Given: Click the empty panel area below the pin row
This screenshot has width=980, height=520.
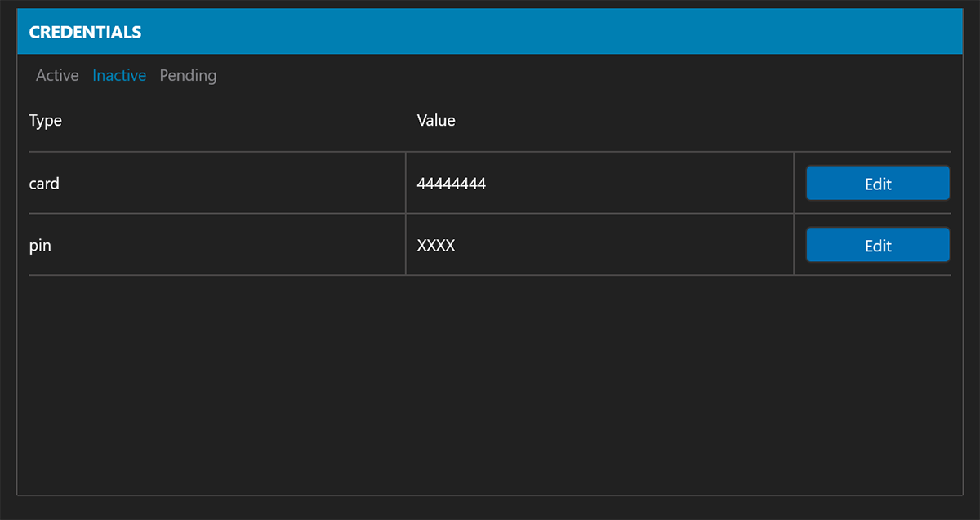Looking at the screenshot, I should pyautogui.click(x=490, y=384).
